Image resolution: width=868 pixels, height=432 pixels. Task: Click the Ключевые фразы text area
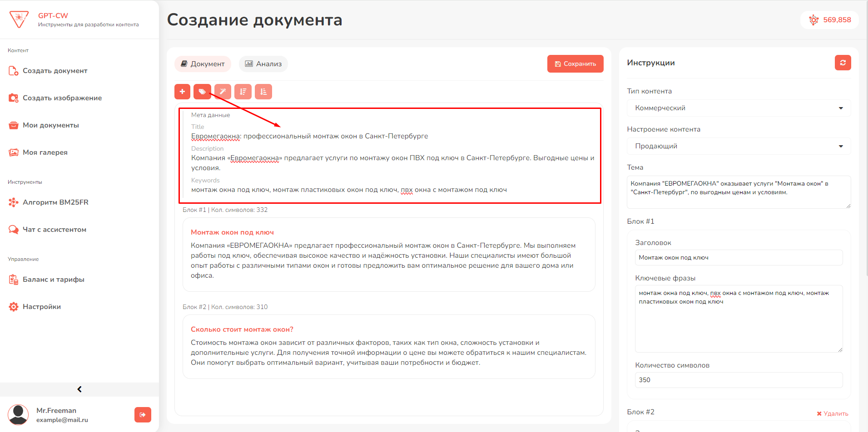coord(739,319)
